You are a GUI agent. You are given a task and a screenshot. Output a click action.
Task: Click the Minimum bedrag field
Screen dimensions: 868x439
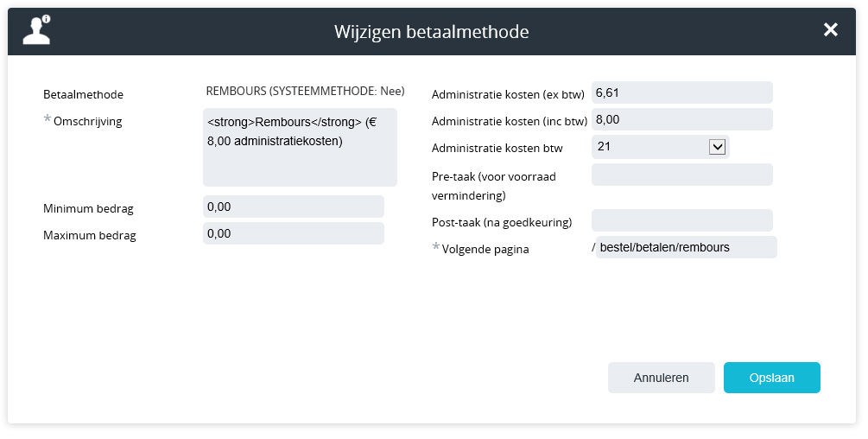tap(294, 207)
